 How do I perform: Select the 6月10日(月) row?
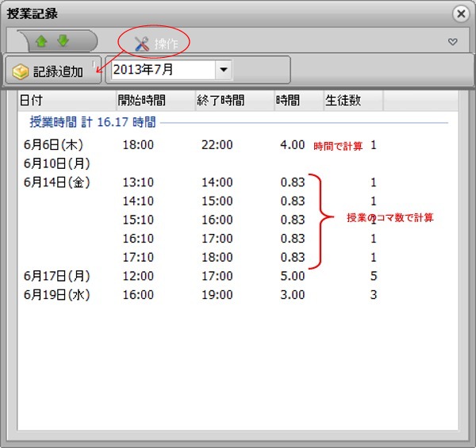(x=238, y=164)
